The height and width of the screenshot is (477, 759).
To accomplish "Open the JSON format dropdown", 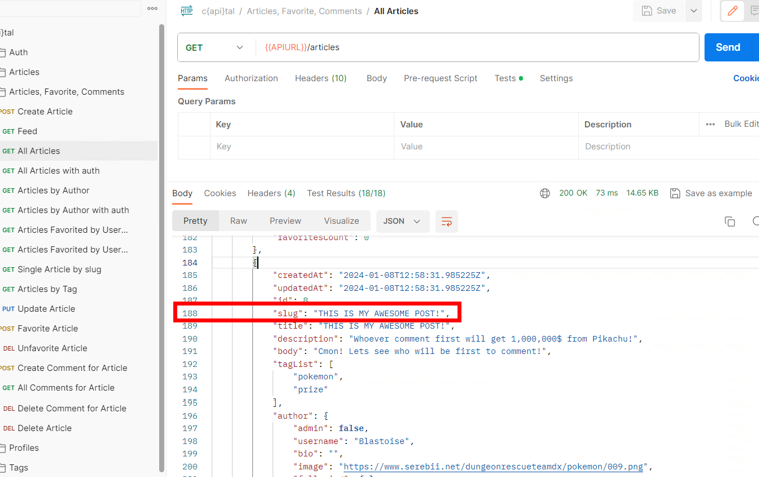I will coord(402,221).
